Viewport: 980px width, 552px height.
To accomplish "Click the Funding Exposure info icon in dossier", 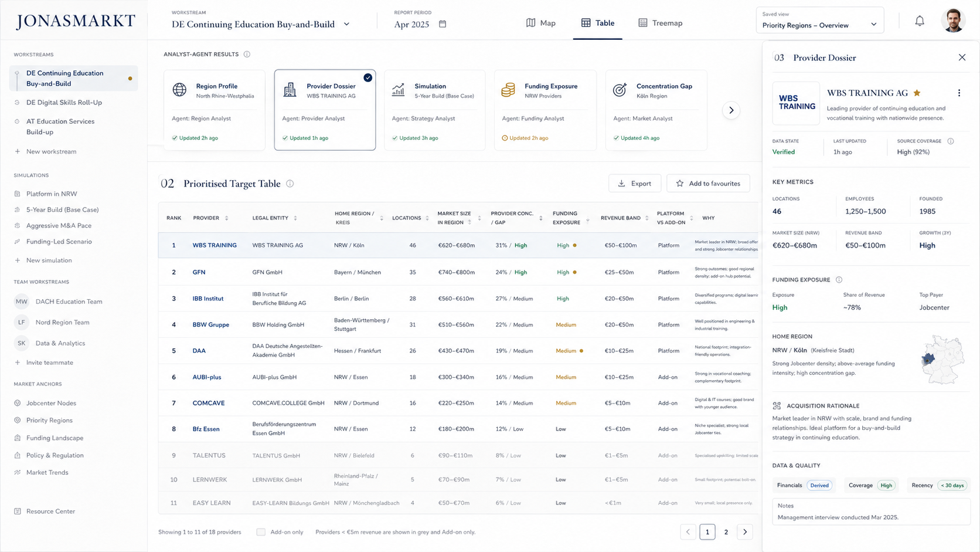I will click(839, 280).
